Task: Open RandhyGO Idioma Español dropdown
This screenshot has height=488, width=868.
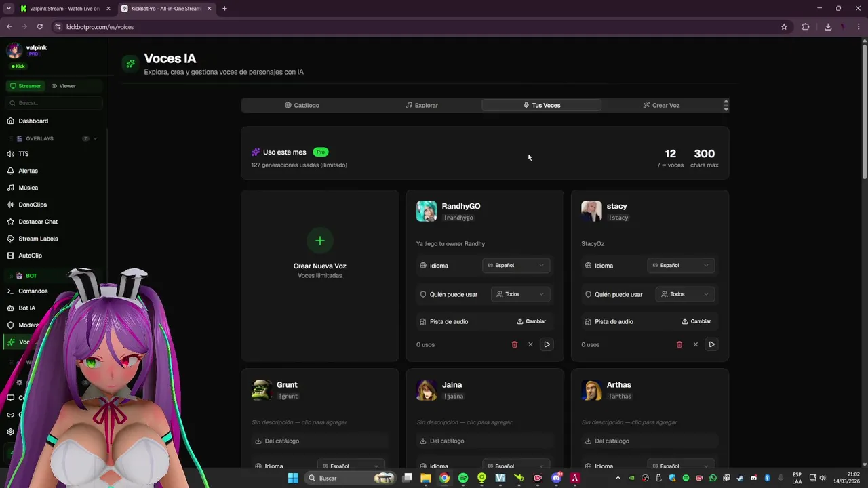Action: (516, 266)
